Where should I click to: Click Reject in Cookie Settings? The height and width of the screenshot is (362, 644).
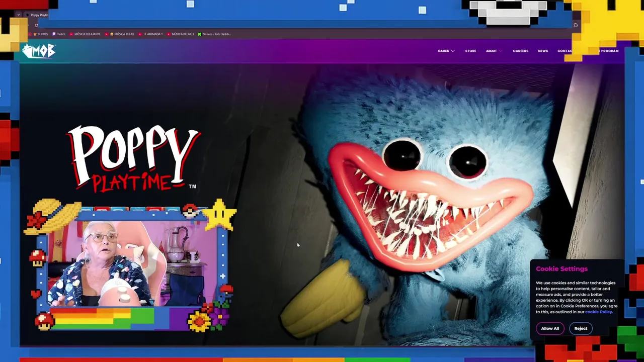coord(581,328)
